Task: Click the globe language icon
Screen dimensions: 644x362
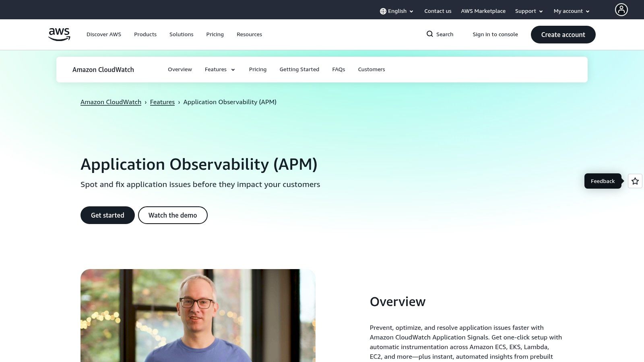Action: point(383,11)
